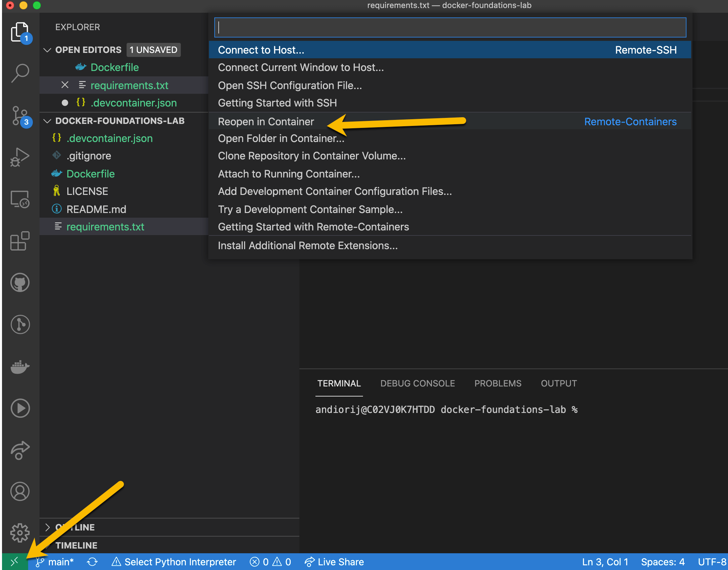Select Dockerfile in Open Editors list
728x570 pixels.
tap(124, 67)
